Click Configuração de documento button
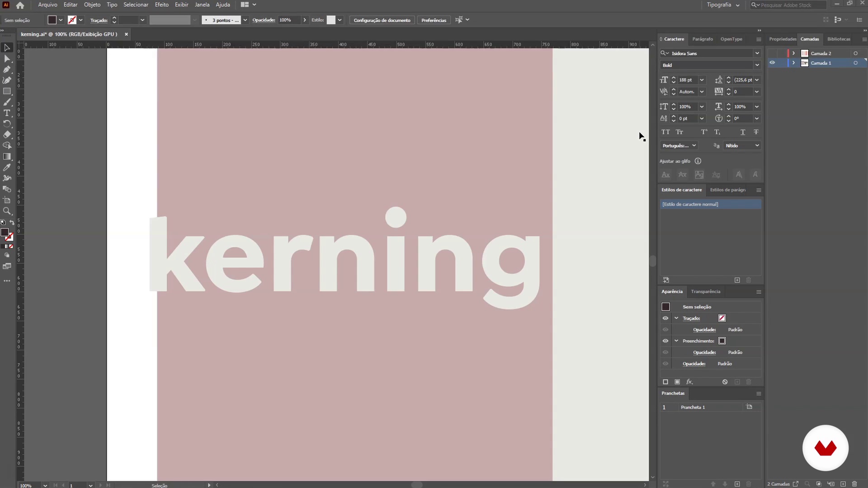This screenshot has width=868, height=488. (382, 20)
